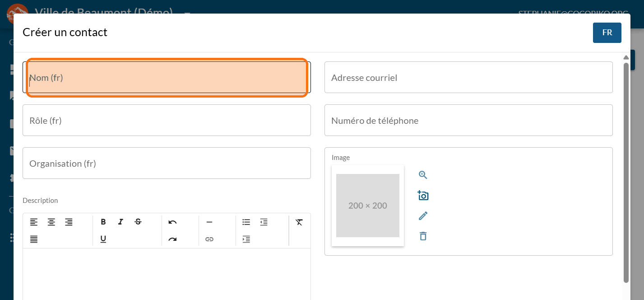Apply strikethrough to description text
The height and width of the screenshot is (300, 644).
tap(138, 222)
